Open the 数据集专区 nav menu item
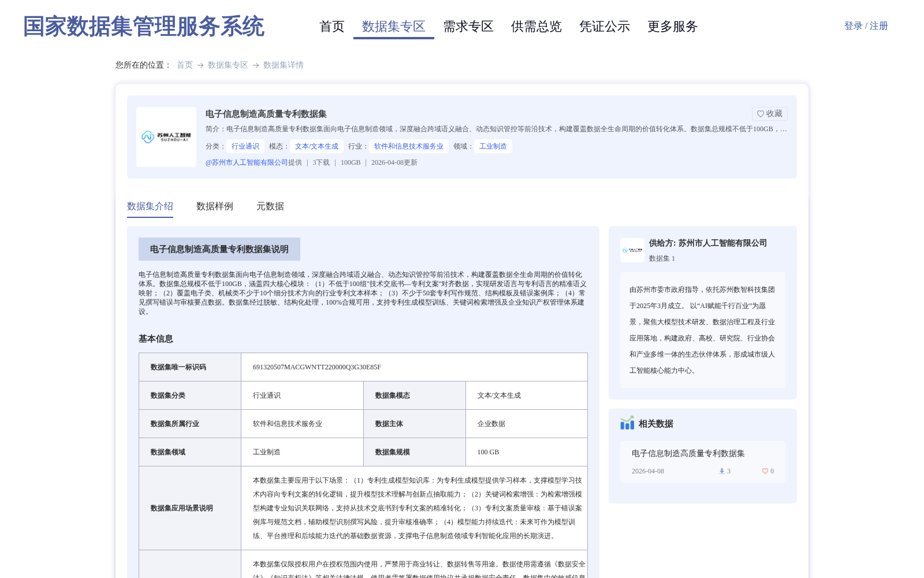 (x=394, y=27)
